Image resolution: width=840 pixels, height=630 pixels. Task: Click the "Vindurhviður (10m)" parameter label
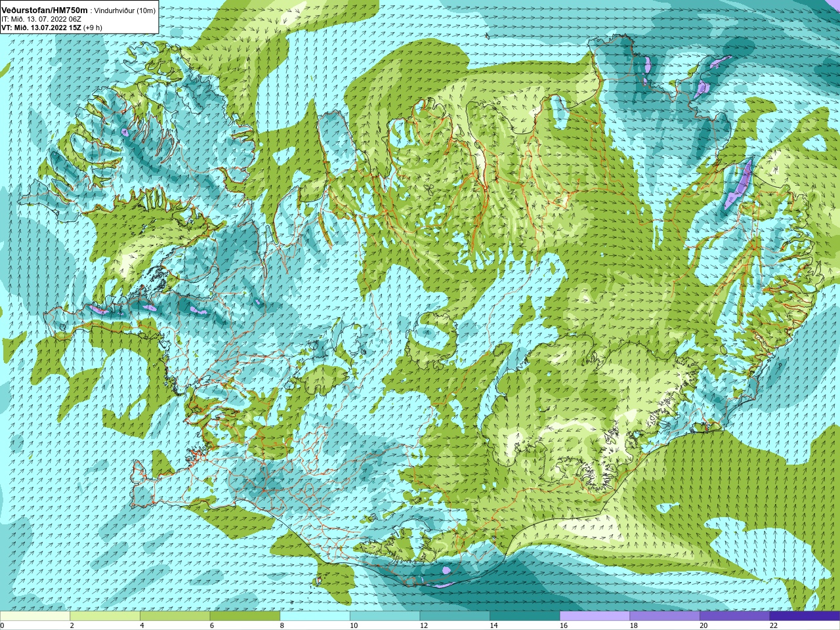pyautogui.click(x=125, y=10)
